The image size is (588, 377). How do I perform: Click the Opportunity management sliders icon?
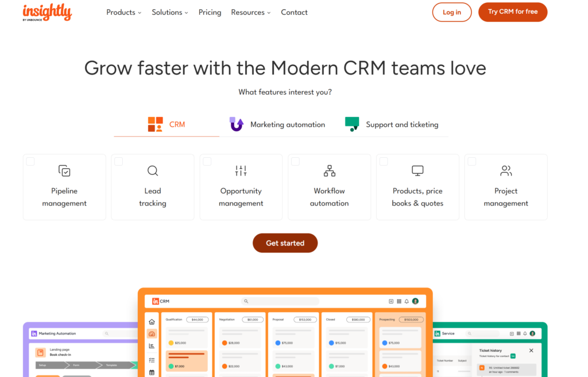pos(241,171)
